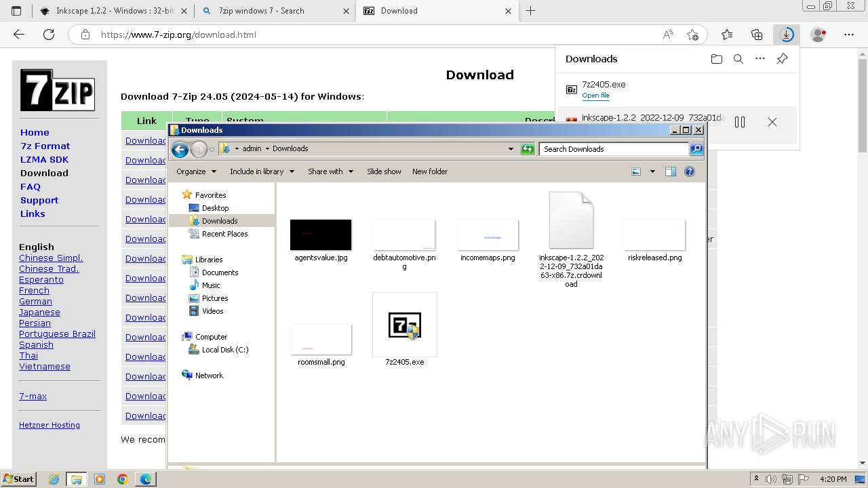Toggle the preview pane icon
Screen dimensions: 868x488
[x=671, y=171]
